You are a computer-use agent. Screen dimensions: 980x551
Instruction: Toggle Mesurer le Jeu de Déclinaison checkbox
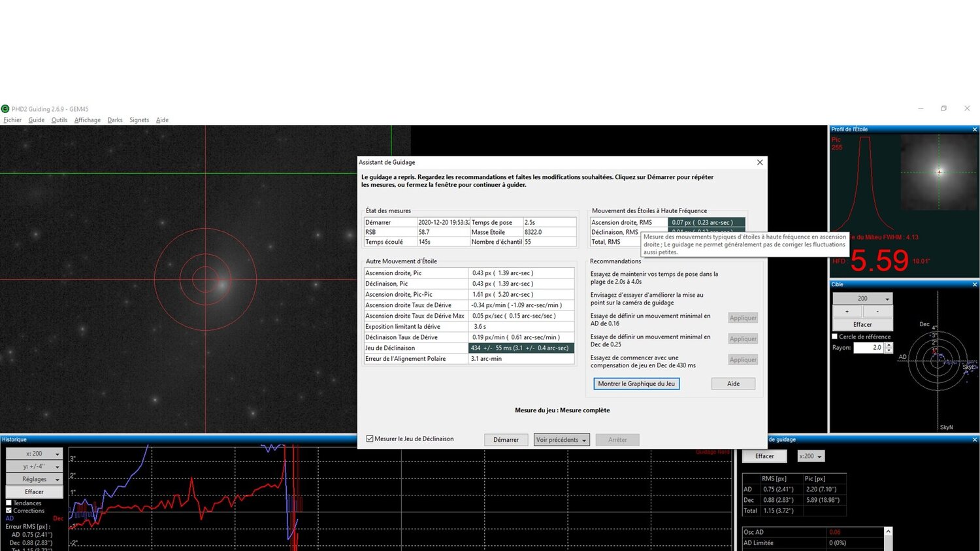pos(370,439)
